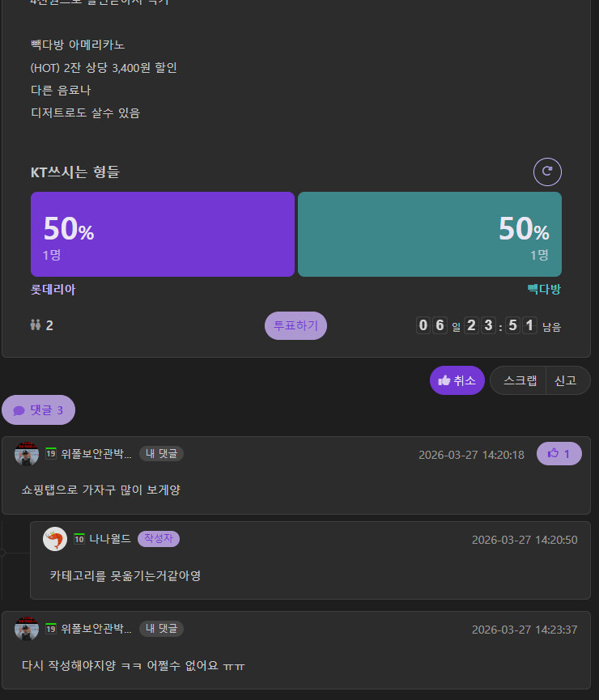The image size is (599, 700).
Task: Open 나나월드's shrimp profile avatar
Action: (55, 539)
